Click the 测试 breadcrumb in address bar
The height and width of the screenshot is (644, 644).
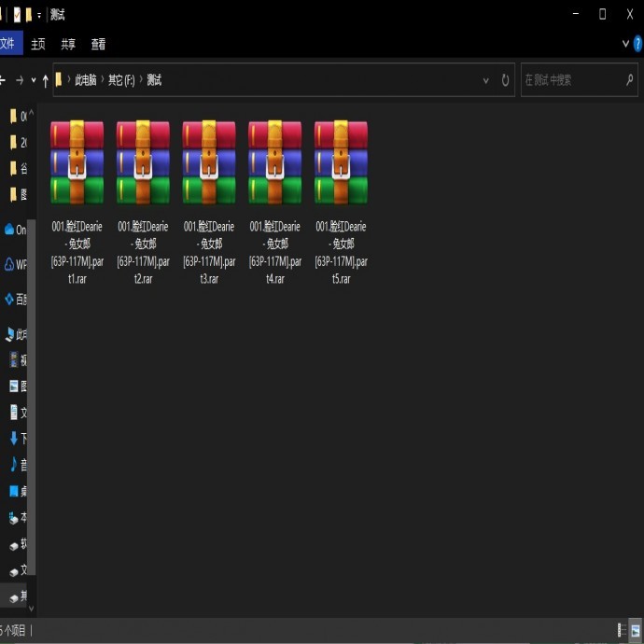[154, 79]
